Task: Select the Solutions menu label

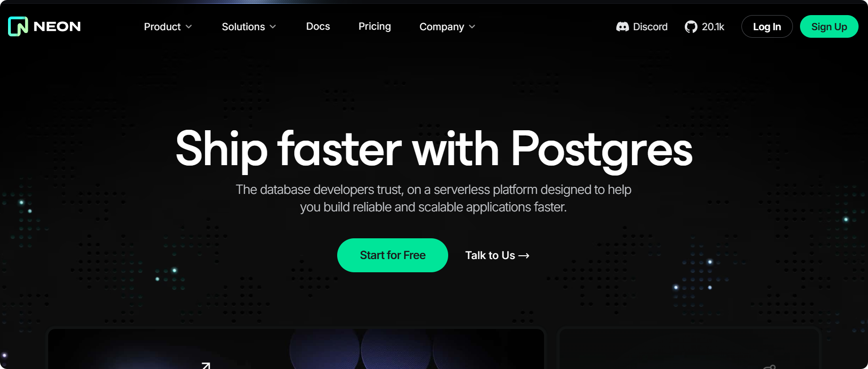Action: coord(243,27)
